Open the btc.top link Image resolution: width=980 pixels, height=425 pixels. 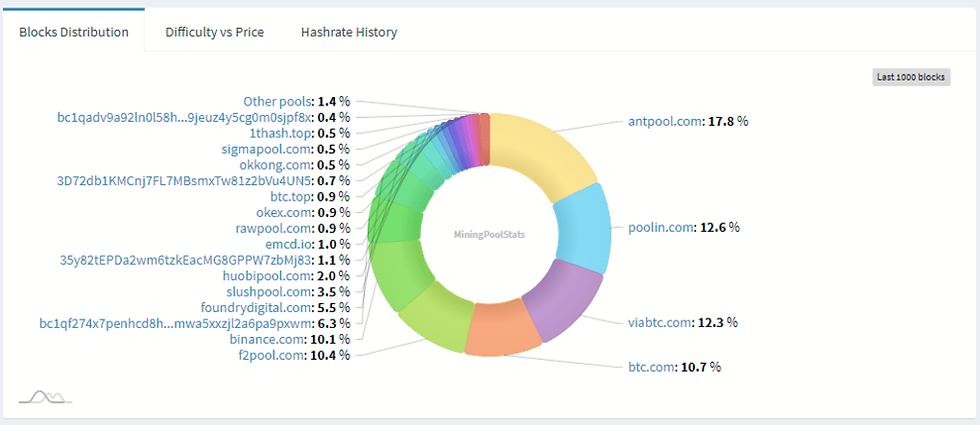point(289,196)
